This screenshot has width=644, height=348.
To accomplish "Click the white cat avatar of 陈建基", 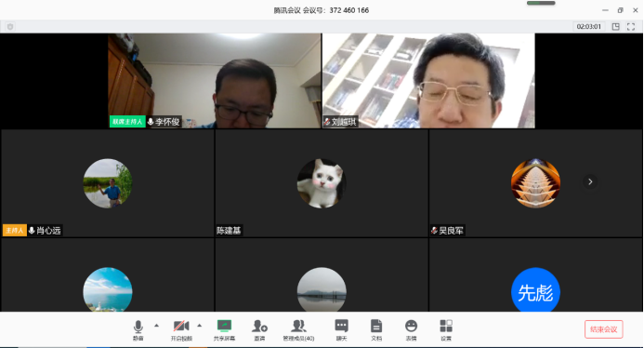I will (322, 183).
